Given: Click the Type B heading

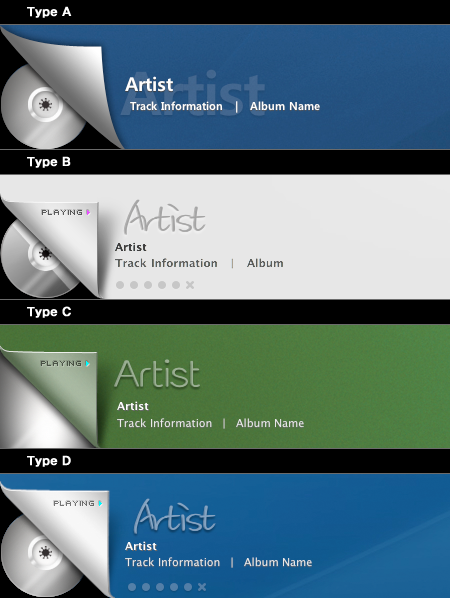Looking at the screenshot, I should click(49, 162).
